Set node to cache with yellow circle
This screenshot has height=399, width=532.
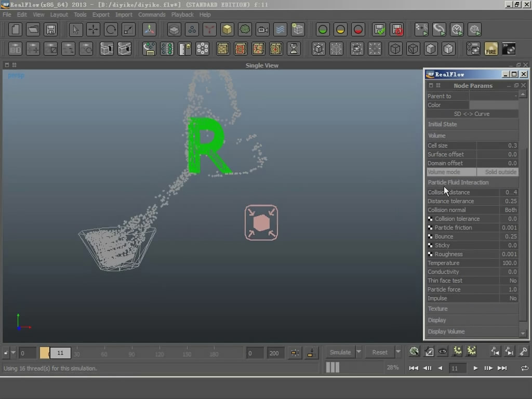point(340,30)
